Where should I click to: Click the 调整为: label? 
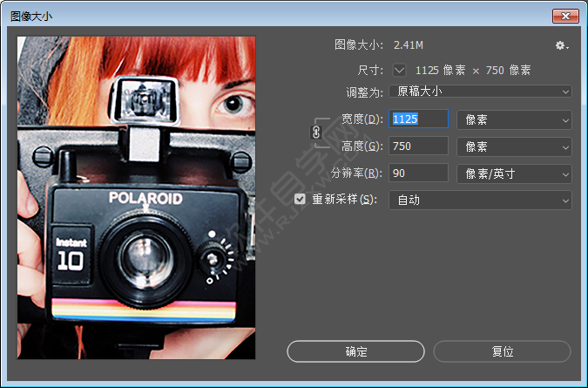(364, 92)
